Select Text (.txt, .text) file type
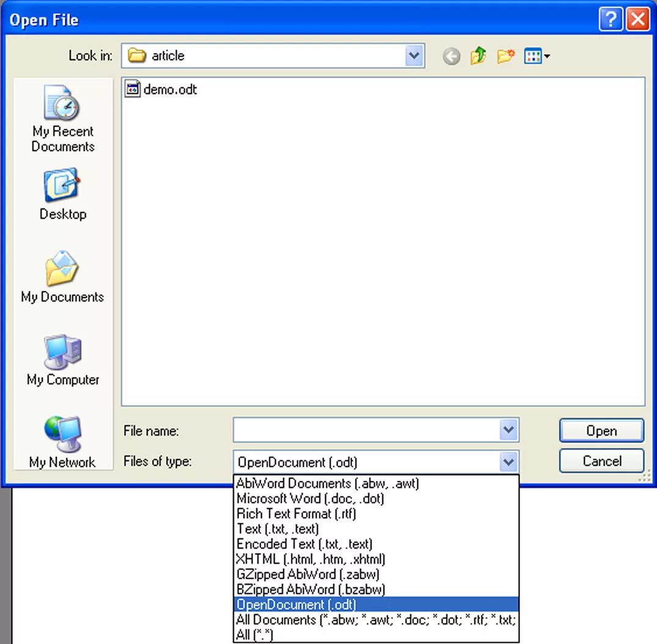This screenshot has height=644, width=657. [376, 529]
